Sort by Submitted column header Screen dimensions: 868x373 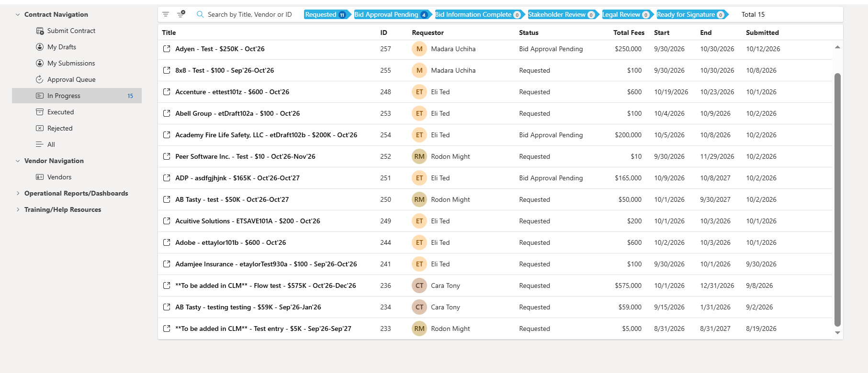[762, 33]
